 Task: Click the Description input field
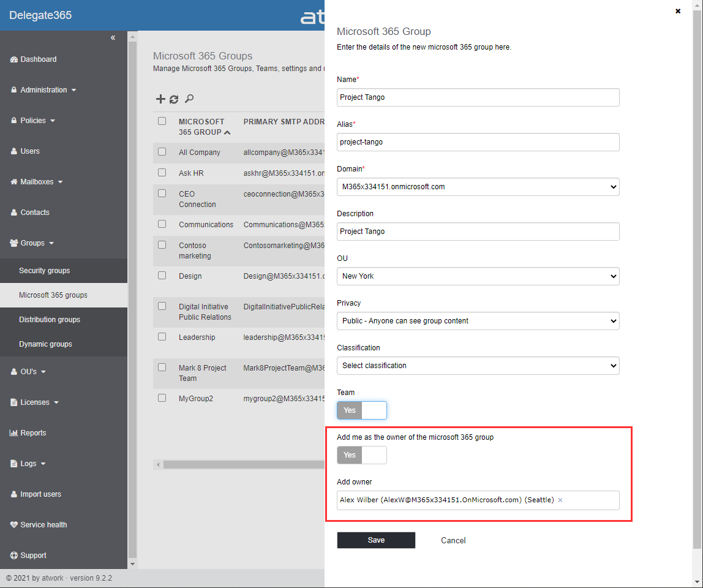[478, 232]
